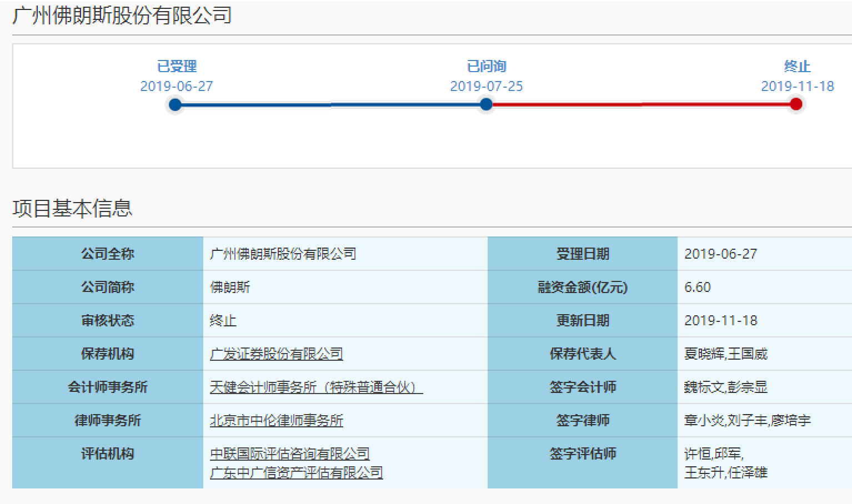Click the 签字律师 label cell
Screen dimensions: 852x504
pos(583,420)
